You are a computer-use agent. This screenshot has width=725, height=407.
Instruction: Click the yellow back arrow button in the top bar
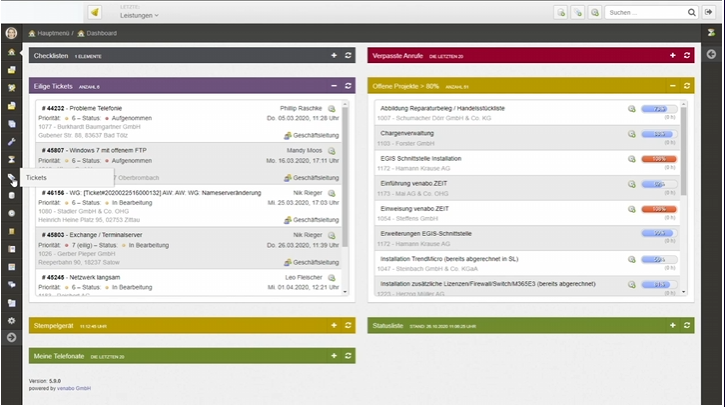[x=95, y=12]
